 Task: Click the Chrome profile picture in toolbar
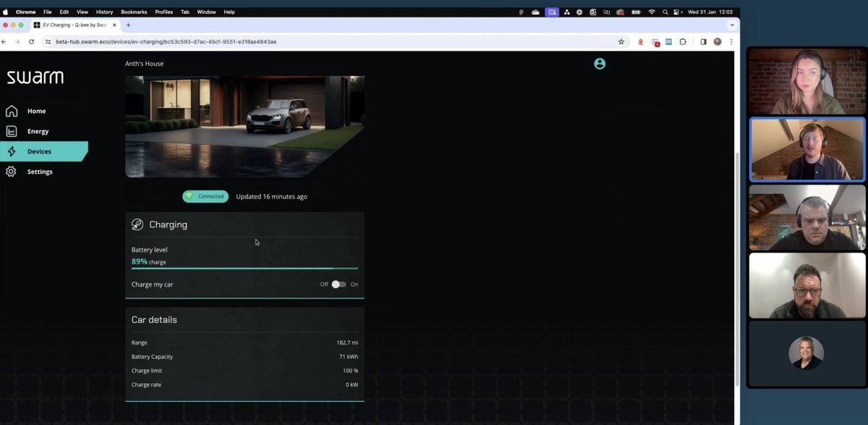coord(718,42)
